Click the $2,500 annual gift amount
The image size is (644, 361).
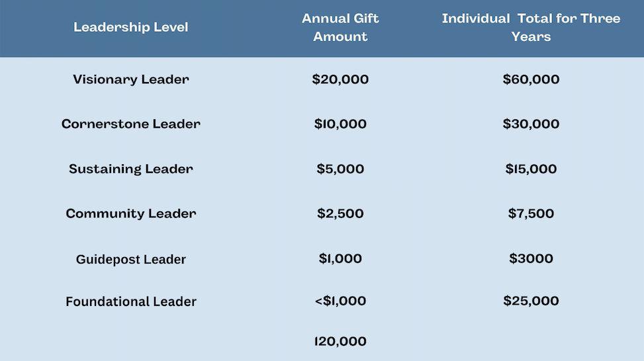point(340,213)
